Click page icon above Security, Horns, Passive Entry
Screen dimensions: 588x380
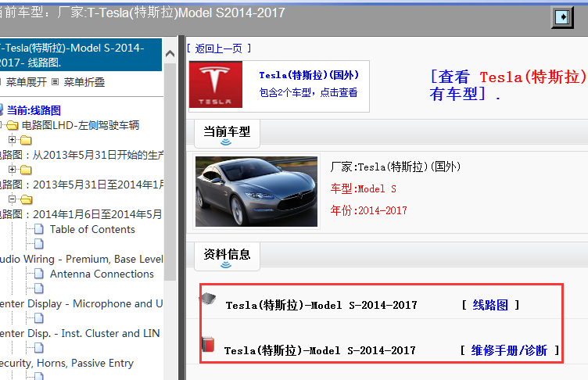click(38, 348)
